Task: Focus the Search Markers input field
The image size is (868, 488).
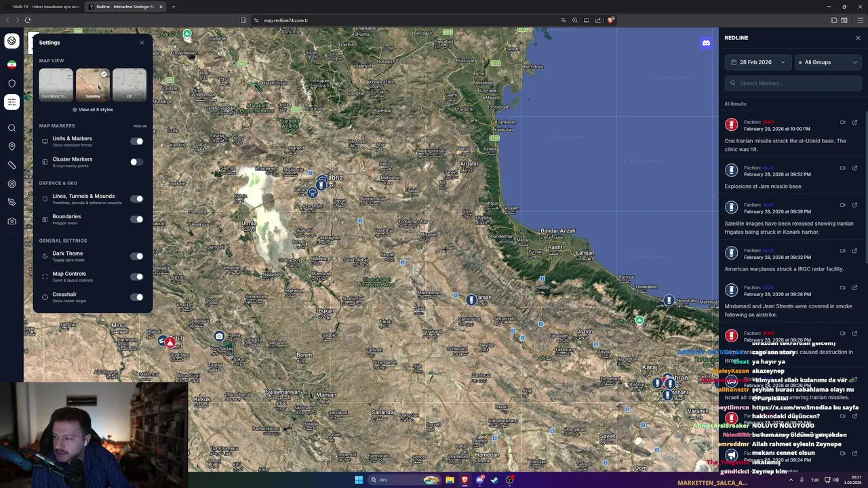Action: (793, 83)
